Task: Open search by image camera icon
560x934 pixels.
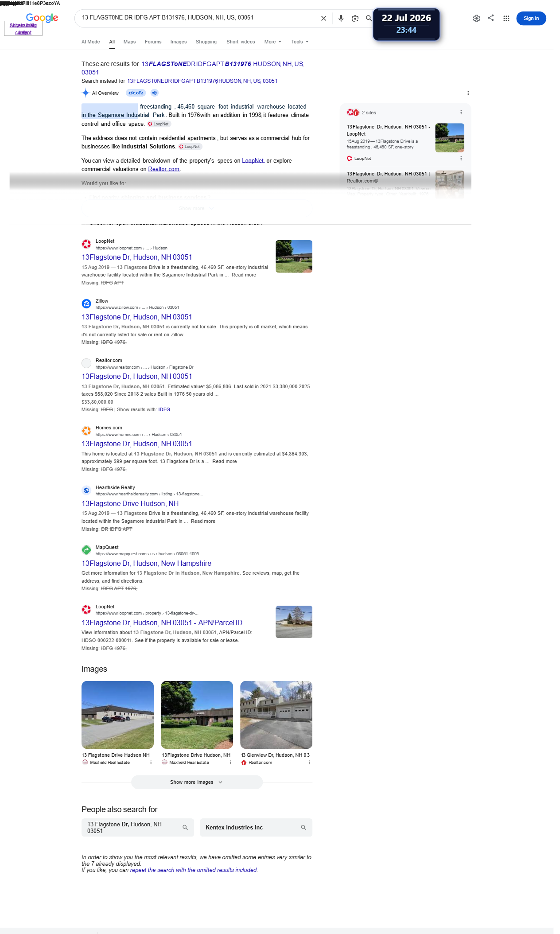Action: 355,18
